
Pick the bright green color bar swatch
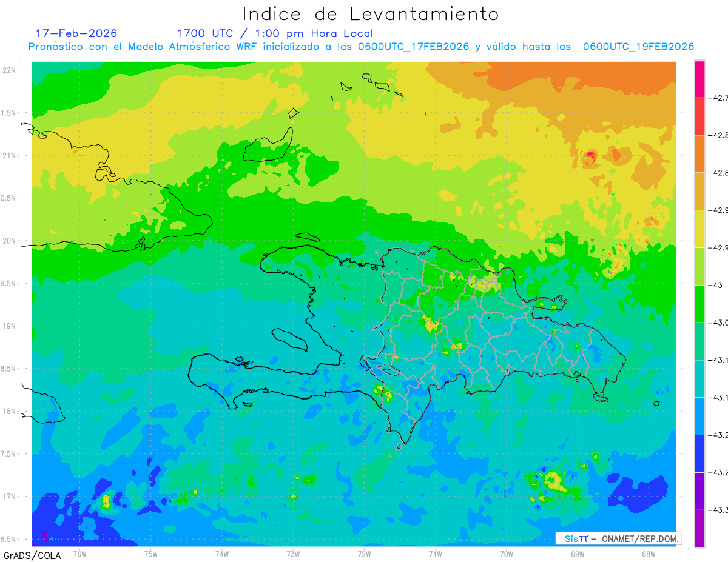tap(699, 304)
